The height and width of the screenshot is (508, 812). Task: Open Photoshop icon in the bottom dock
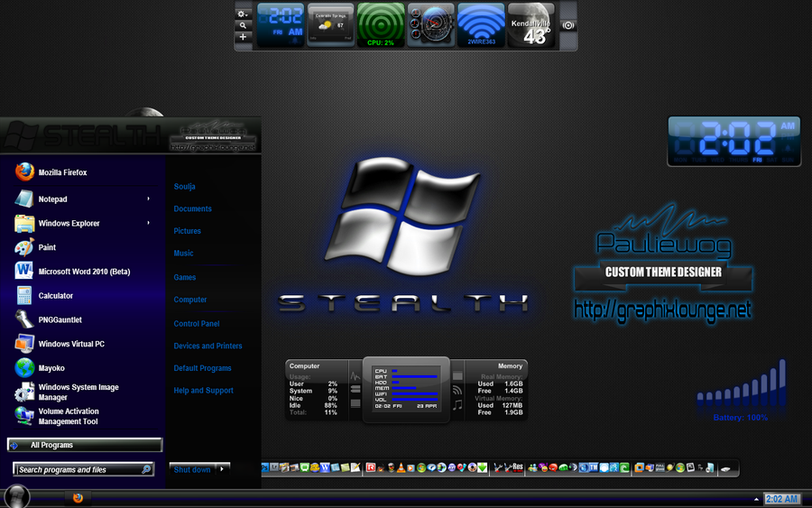point(264,467)
